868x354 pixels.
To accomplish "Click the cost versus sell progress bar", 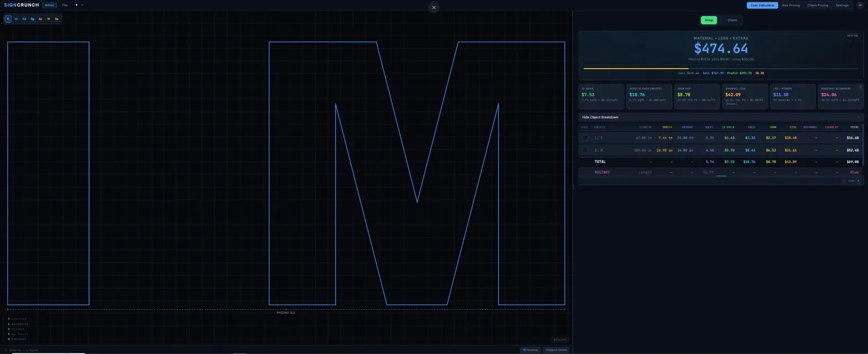I will pos(721,69).
